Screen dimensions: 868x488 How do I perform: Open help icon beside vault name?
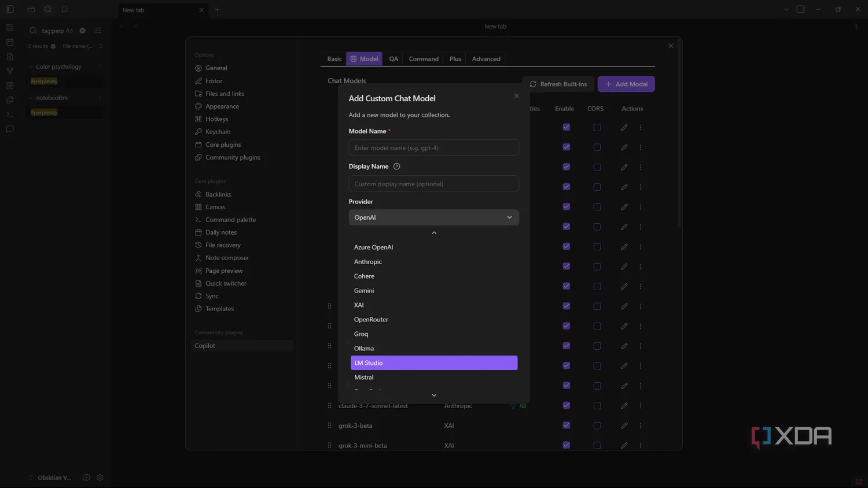coord(86,478)
